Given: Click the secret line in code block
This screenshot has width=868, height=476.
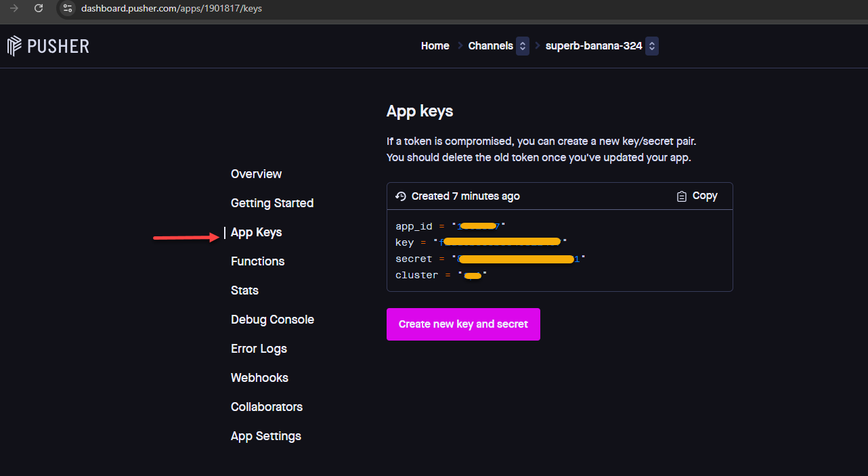Looking at the screenshot, I should [x=490, y=259].
